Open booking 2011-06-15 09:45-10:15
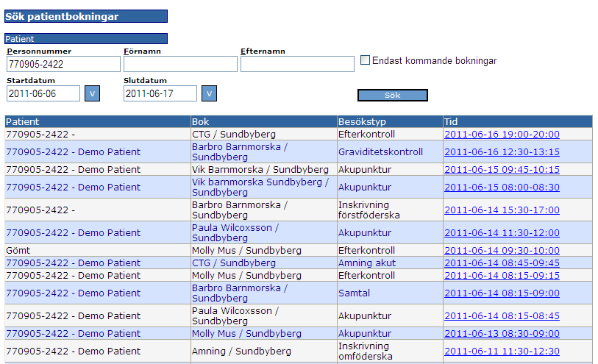The height and width of the screenshot is (364, 598). (502, 170)
